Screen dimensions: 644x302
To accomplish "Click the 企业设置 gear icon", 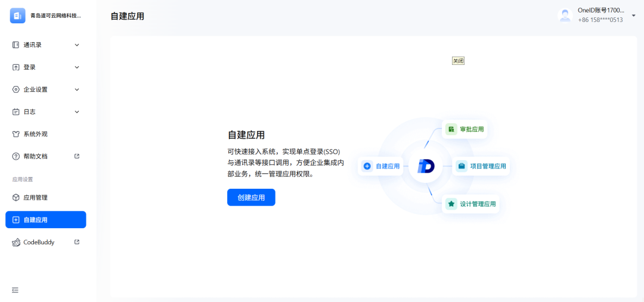I will [x=16, y=89].
